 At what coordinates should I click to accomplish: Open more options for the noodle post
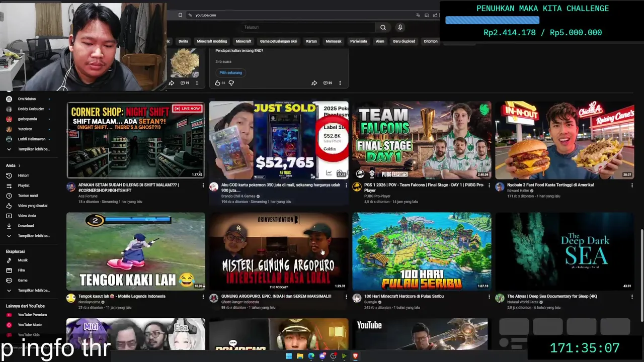(197, 83)
